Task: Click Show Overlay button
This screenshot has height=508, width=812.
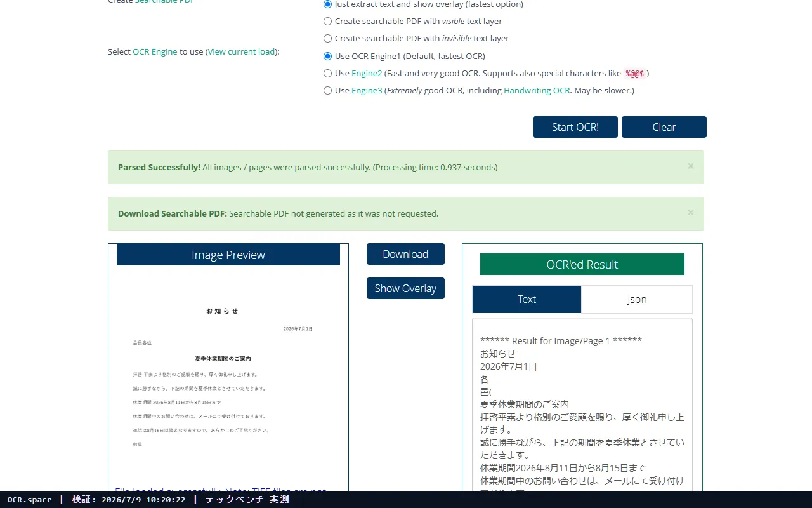Action: 405,288
